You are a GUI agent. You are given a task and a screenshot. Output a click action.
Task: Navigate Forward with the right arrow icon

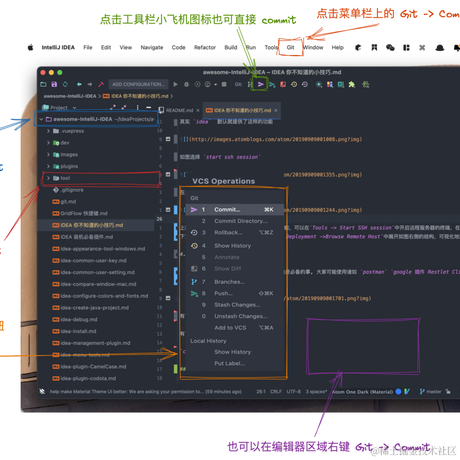coord(90,84)
